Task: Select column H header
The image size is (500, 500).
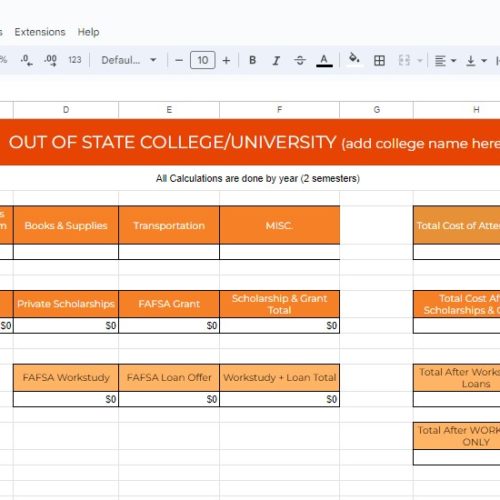Action: pos(457,110)
